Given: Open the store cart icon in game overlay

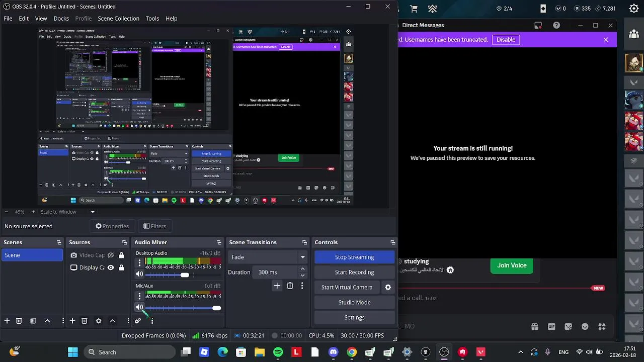Looking at the screenshot, I should [x=414, y=9].
